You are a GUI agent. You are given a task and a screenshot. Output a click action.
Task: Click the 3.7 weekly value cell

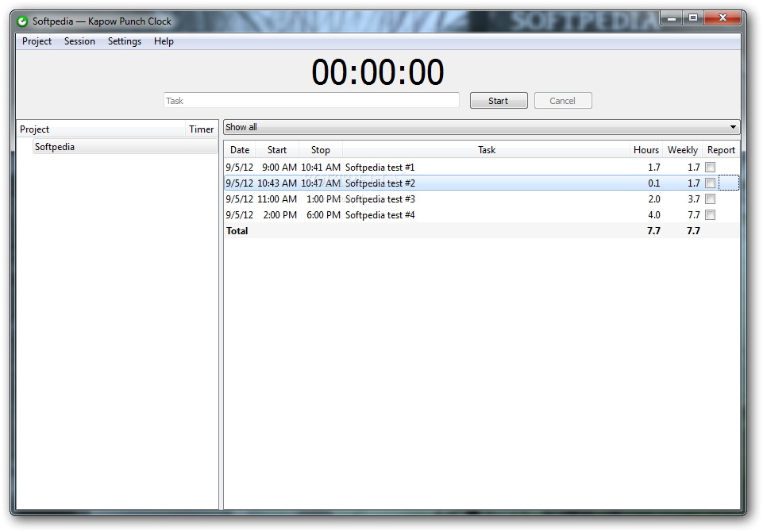tap(694, 199)
